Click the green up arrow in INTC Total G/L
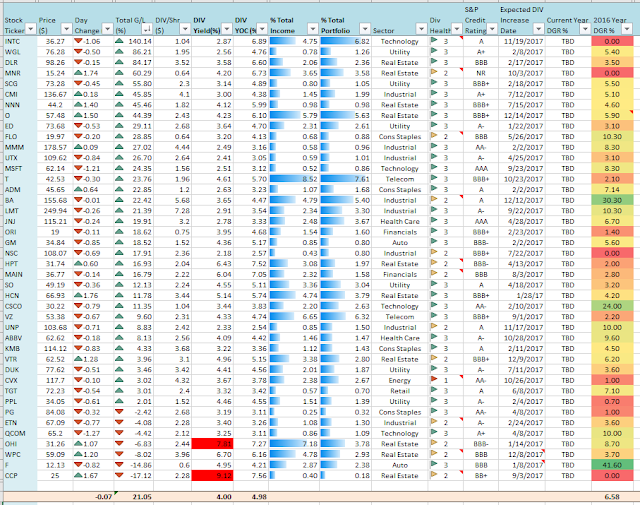640x505 pixels. tap(119, 41)
